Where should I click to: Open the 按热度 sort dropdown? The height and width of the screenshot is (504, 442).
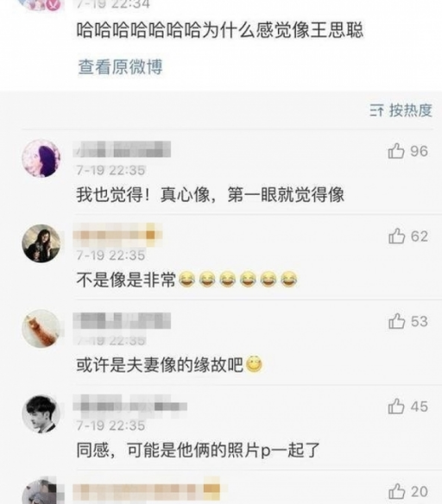coord(401,110)
